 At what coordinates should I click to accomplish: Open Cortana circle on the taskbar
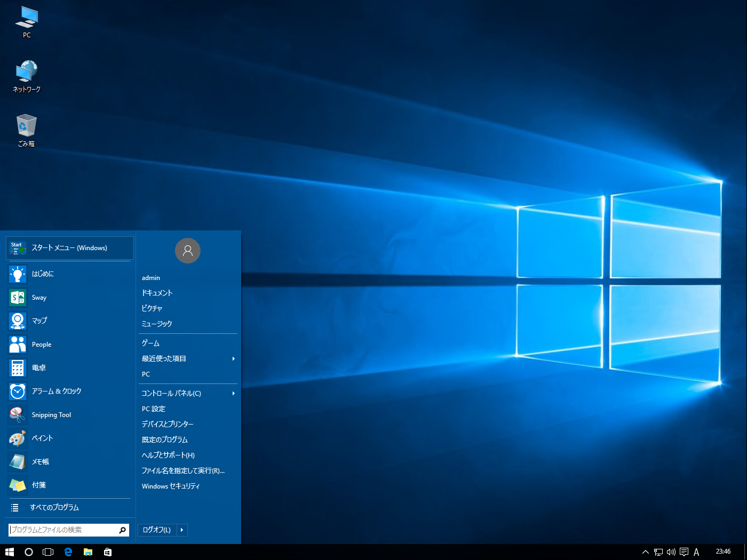pyautogui.click(x=29, y=552)
